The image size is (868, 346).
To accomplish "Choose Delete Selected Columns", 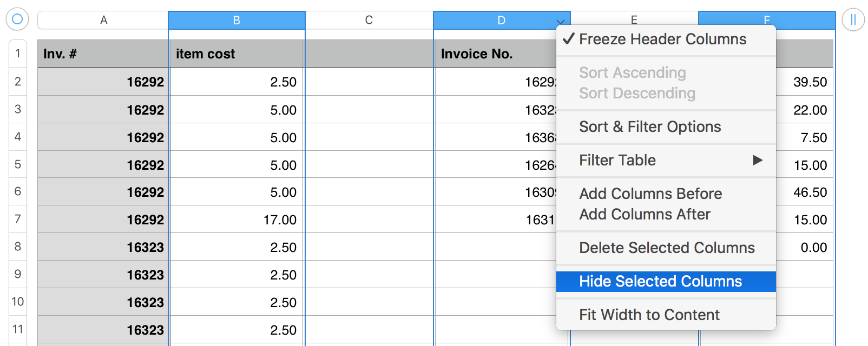I will coord(667,248).
